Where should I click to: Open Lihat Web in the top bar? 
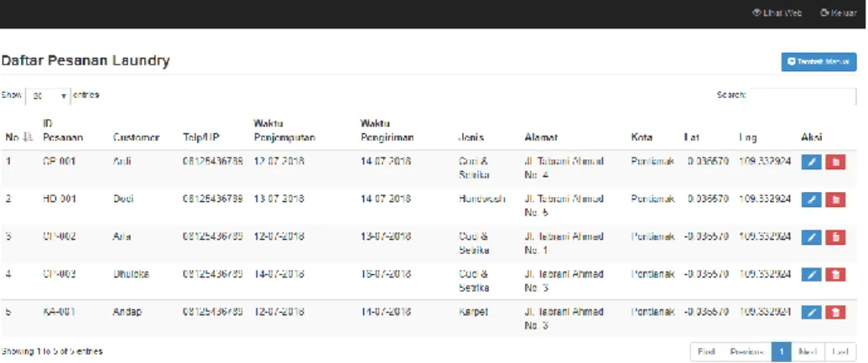point(777,13)
